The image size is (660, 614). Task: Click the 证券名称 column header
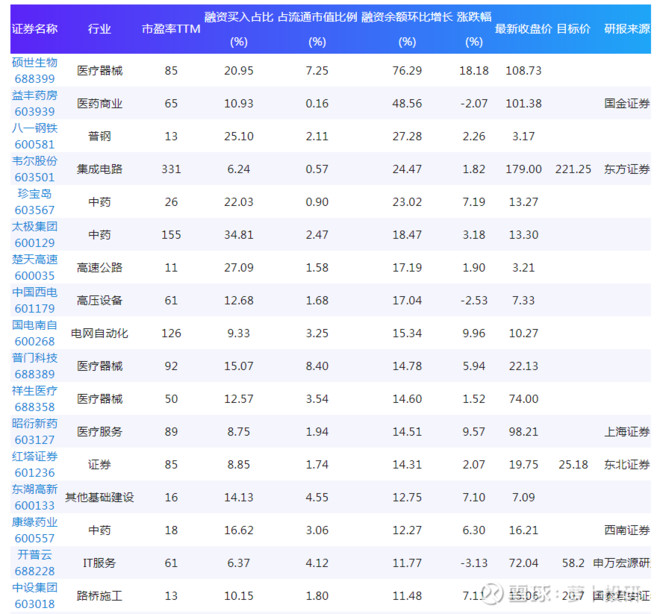34,29
